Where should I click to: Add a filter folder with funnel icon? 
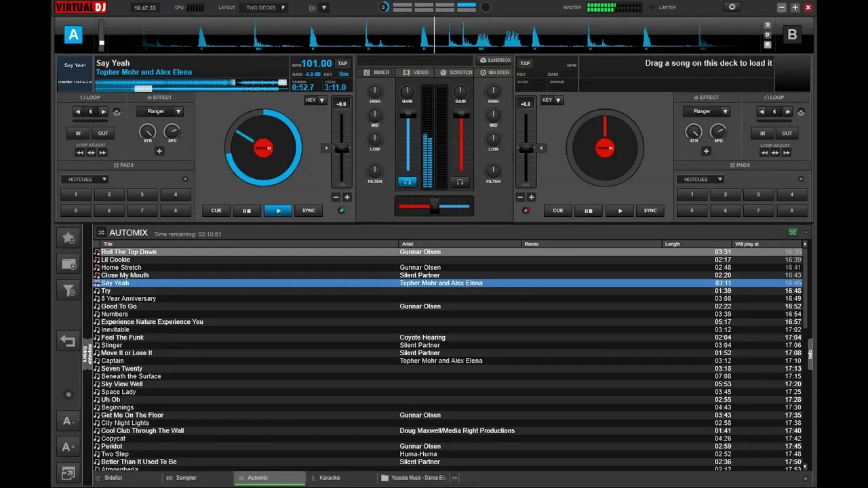coord(68,291)
